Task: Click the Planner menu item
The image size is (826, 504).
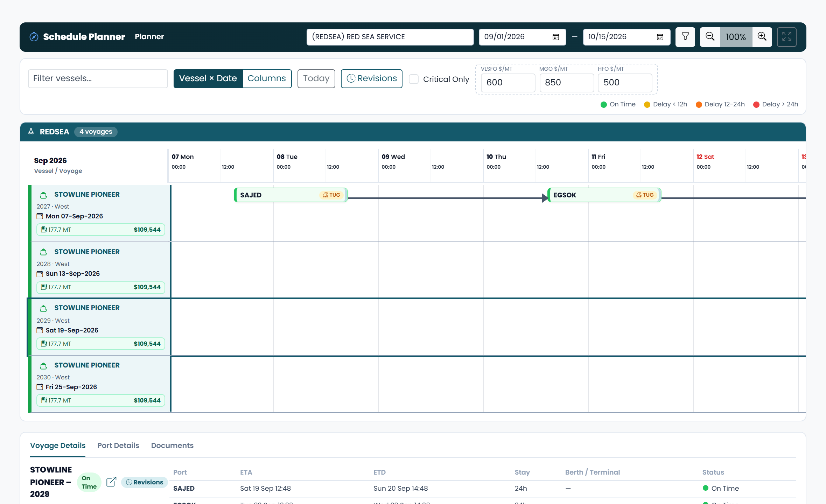Action: [x=149, y=37]
